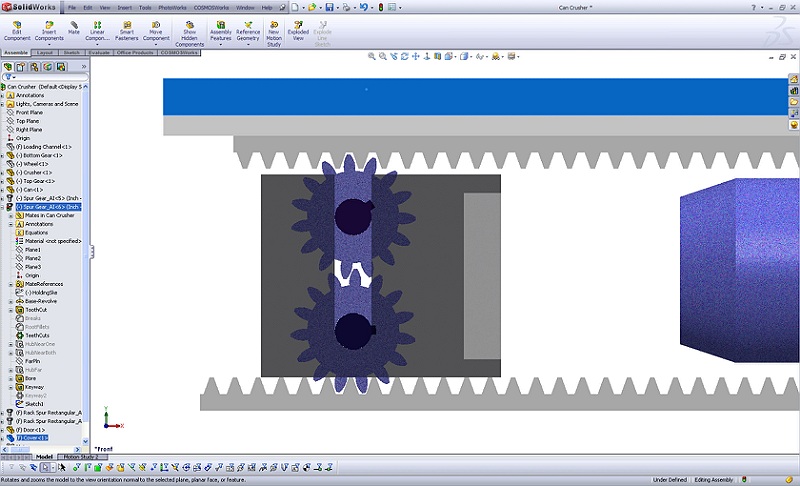
Task: Select Front Plane in the feature tree
Action: coord(29,112)
